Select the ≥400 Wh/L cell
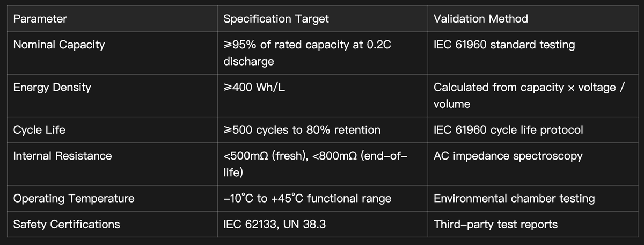This screenshot has height=245, width=644. click(x=254, y=87)
